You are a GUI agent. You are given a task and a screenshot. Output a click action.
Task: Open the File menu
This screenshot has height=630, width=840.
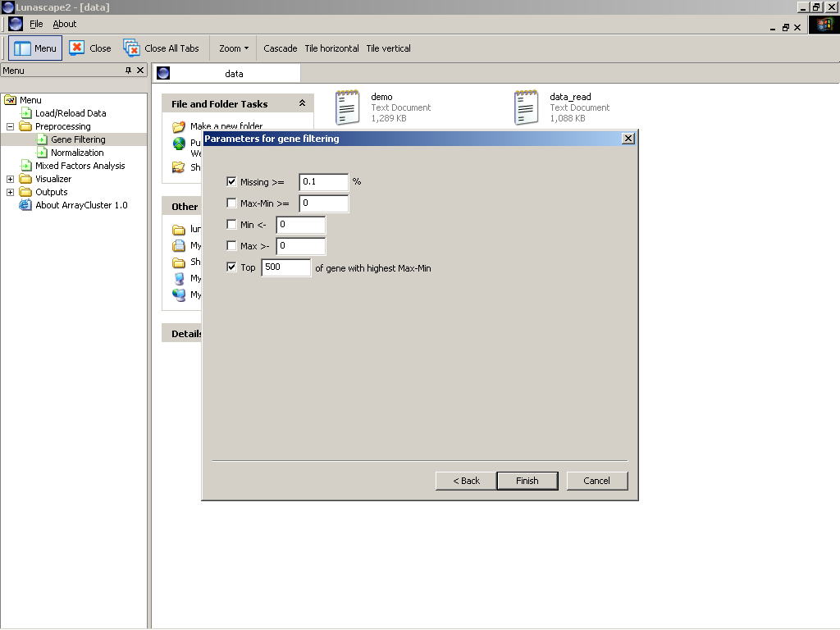coord(36,24)
